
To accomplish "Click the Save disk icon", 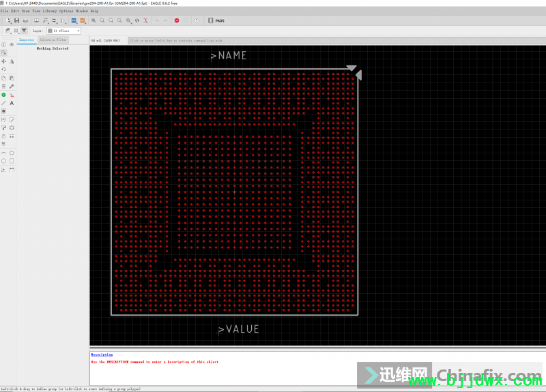I will pyautogui.click(x=16, y=20).
